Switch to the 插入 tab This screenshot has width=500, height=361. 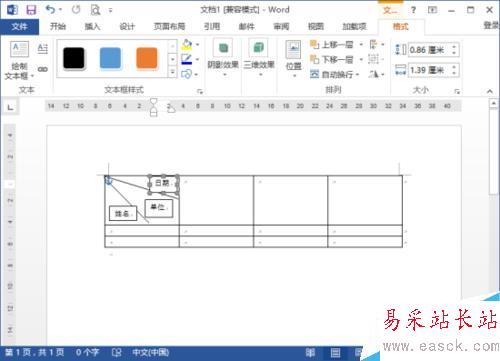(92, 26)
